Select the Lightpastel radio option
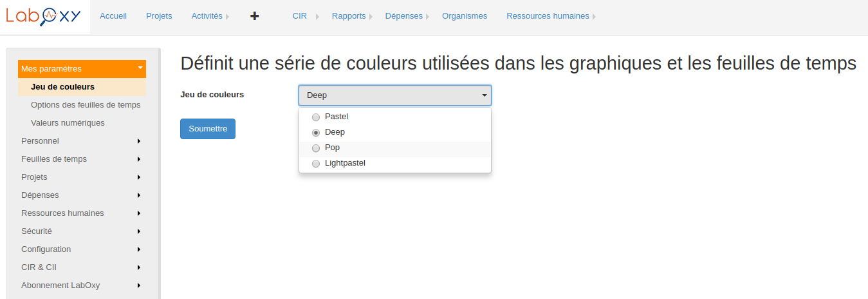Screen dimensions: 868x299 pos(316,164)
